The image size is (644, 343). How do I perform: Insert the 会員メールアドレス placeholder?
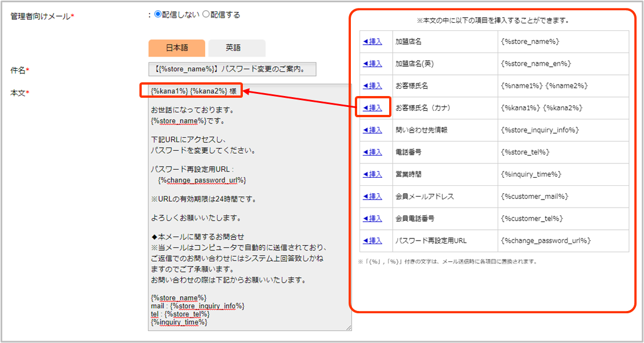(x=373, y=196)
